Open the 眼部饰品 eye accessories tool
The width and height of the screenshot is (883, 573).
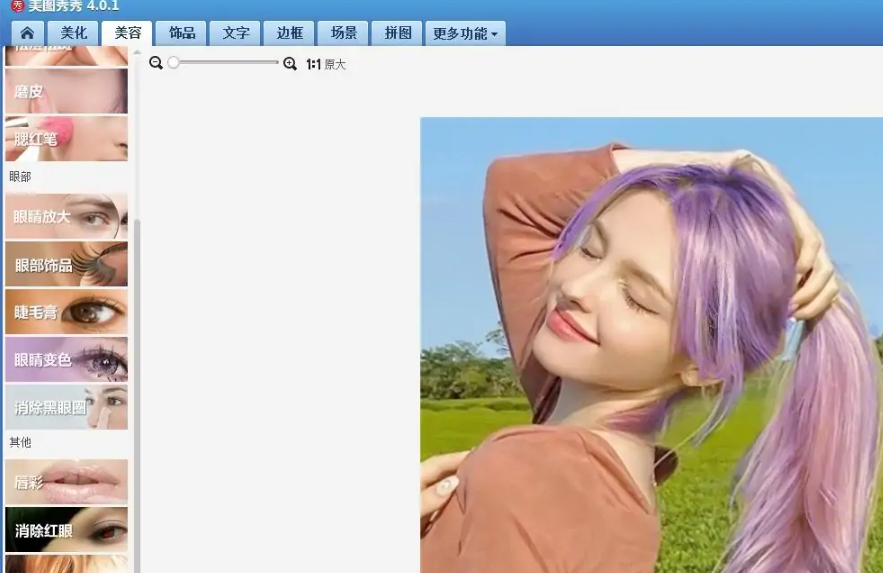66,264
